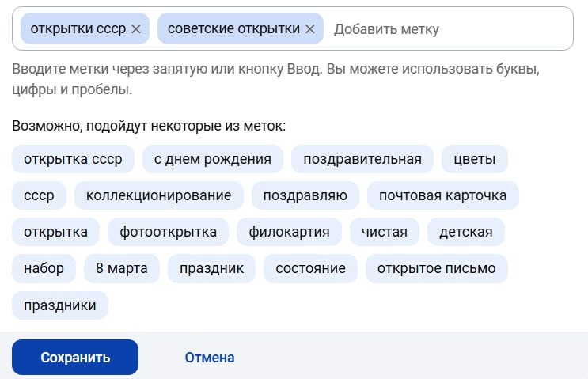
Task: Add the "фотооткрытка" suggested tag
Action: click(x=168, y=232)
